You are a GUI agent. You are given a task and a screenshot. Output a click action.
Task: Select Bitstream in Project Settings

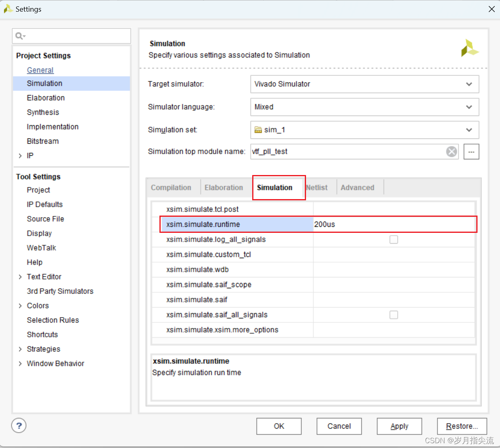pyautogui.click(x=43, y=141)
